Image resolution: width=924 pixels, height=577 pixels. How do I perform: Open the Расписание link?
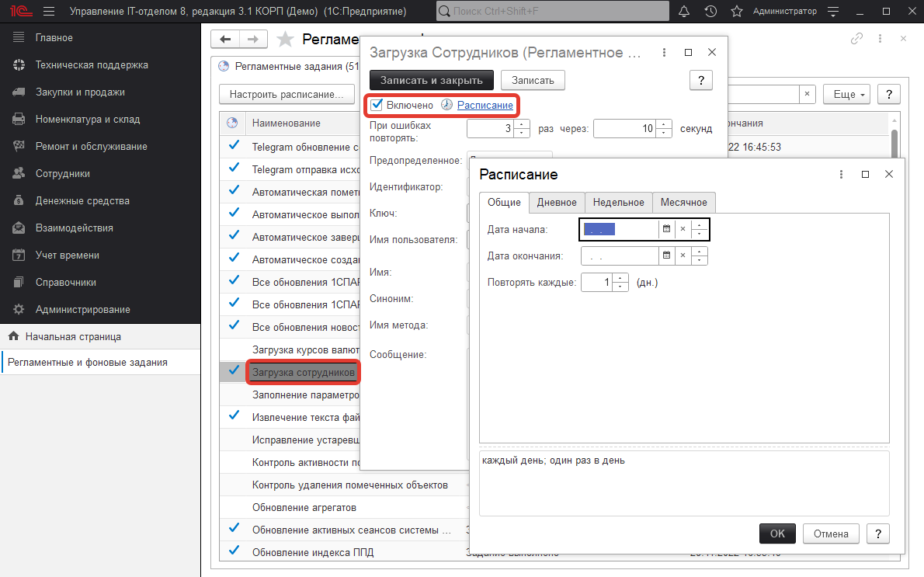click(x=485, y=105)
